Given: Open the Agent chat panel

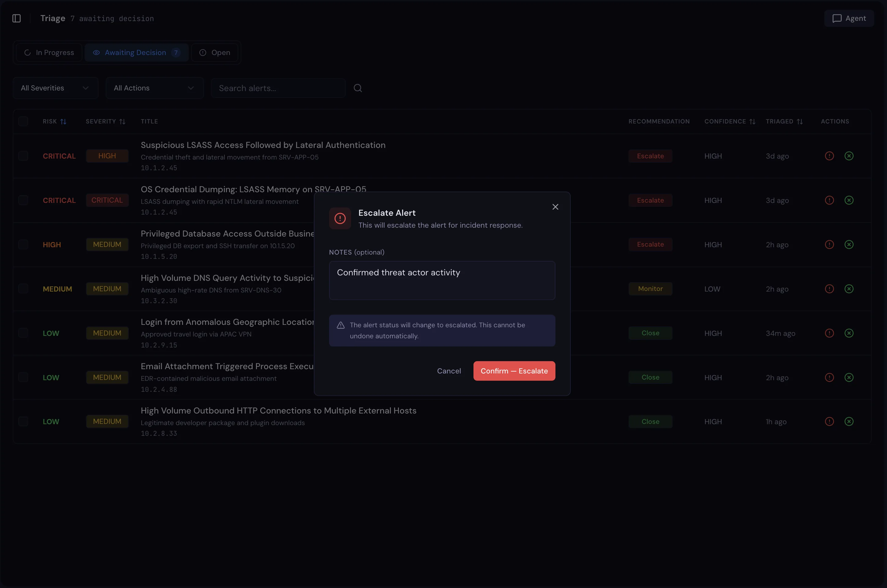Looking at the screenshot, I should point(849,18).
